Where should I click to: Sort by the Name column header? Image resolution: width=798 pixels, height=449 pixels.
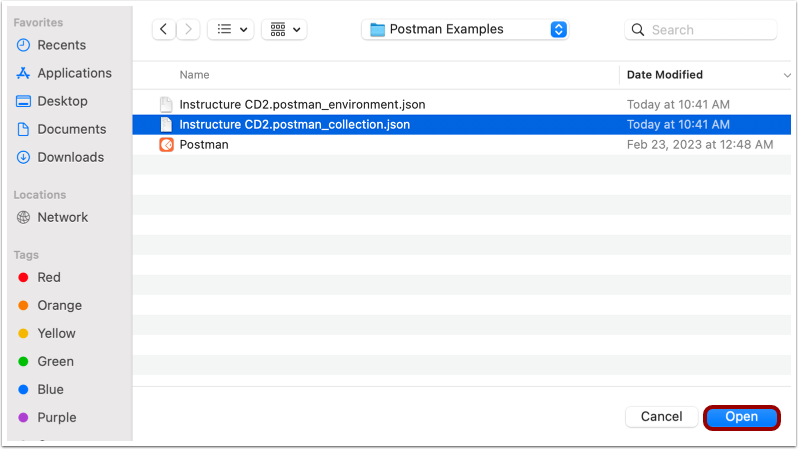[194, 75]
